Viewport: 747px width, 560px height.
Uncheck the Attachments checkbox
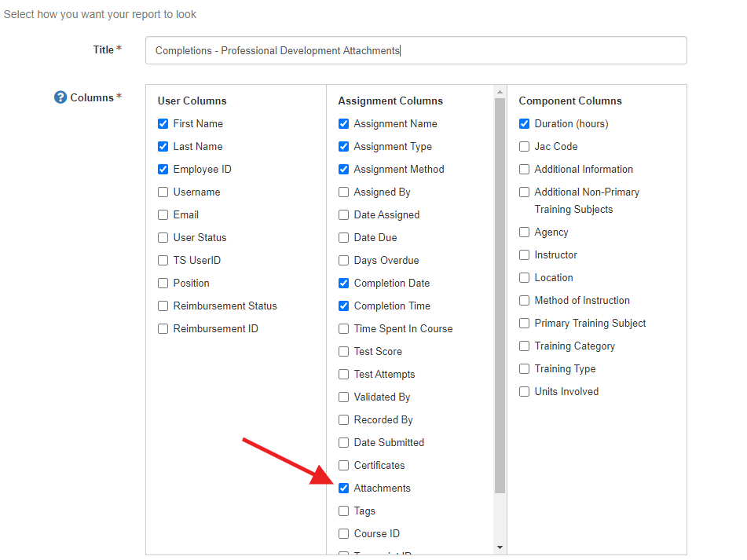click(343, 488)
